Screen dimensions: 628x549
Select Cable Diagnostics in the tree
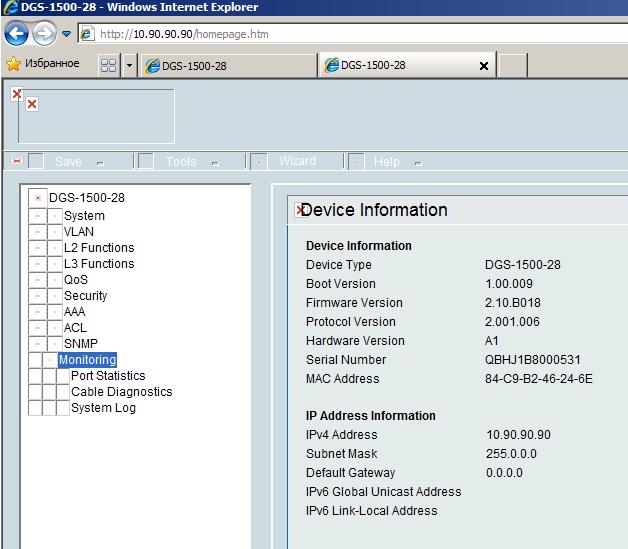point(121,392)
